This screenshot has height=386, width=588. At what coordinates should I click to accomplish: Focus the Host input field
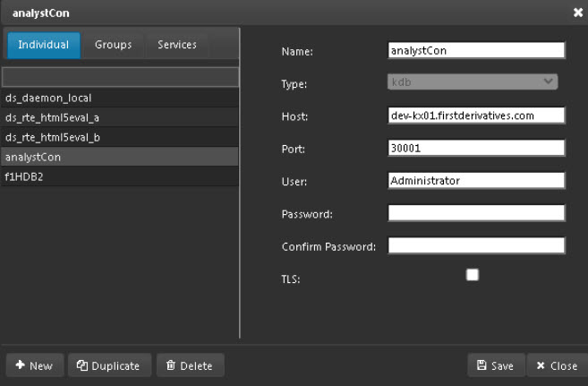tap(476, 116)
